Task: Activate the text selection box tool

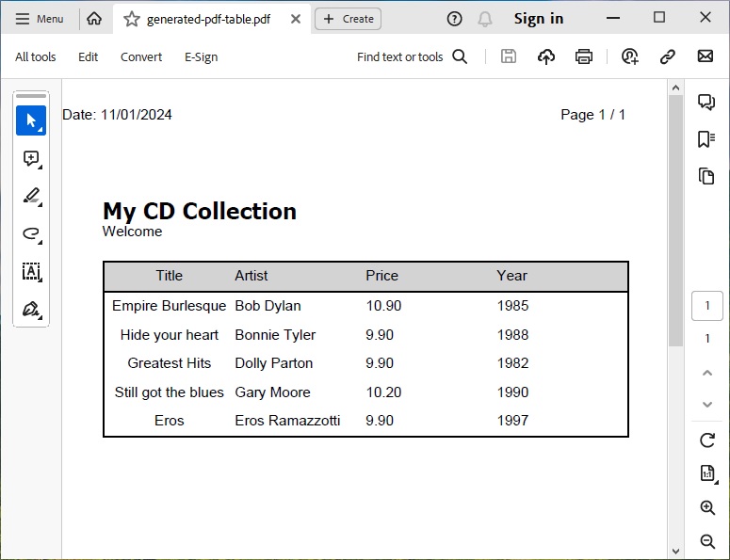Action: point(31,271)
